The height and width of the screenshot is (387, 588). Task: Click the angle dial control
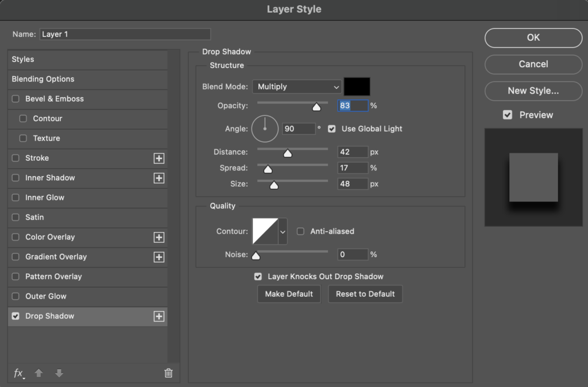[x=265, y=129]
